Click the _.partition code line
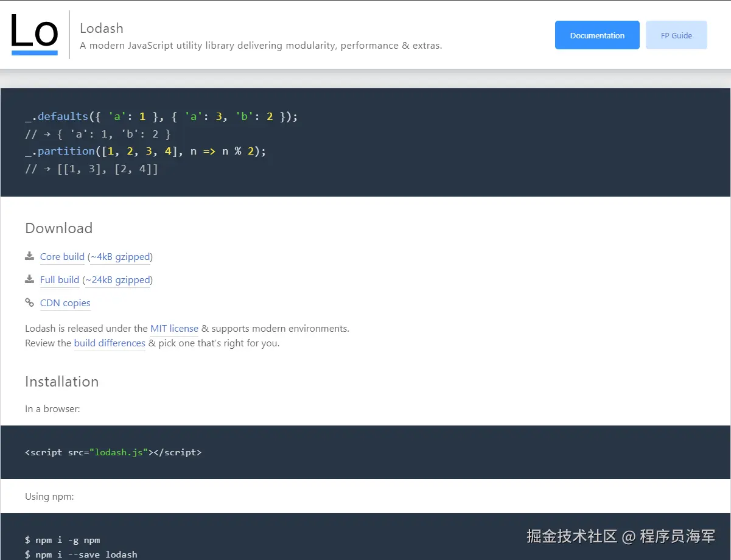The height and width of the screenshot is (560, 731). tap(145, 151)
